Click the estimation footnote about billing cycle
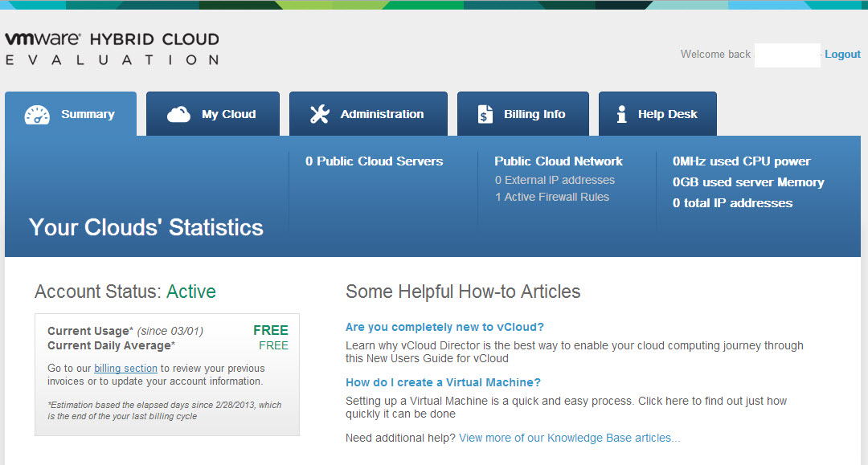Screen dimensions: 868x465 click(165, 410)
